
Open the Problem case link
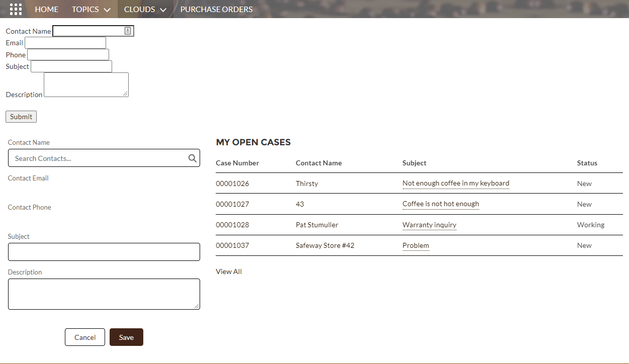[416, 245]
